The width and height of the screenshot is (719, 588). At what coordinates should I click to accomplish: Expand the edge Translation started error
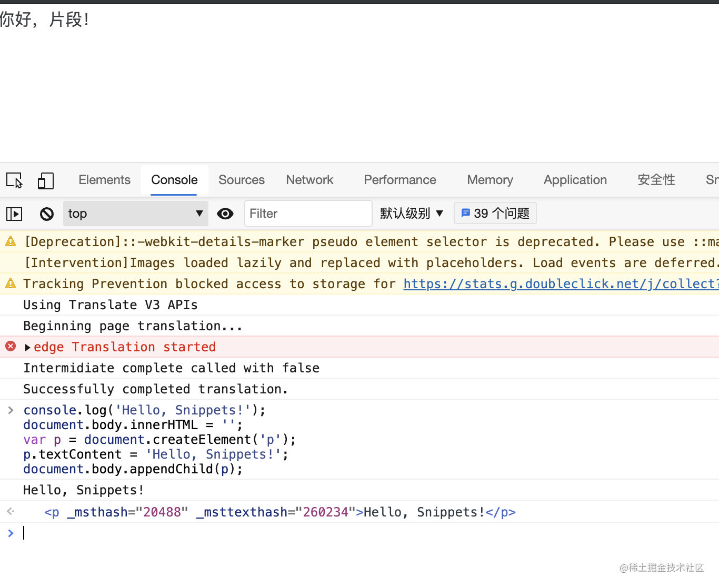tap(27, 347)
